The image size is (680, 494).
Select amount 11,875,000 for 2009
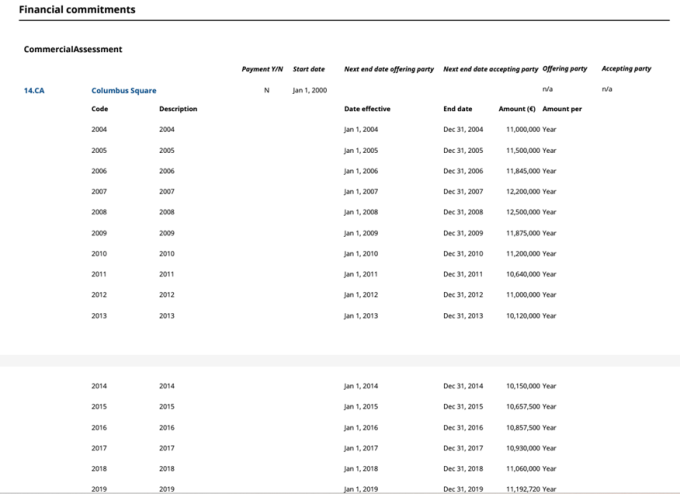pyautogui.click(x=523, y=233)
